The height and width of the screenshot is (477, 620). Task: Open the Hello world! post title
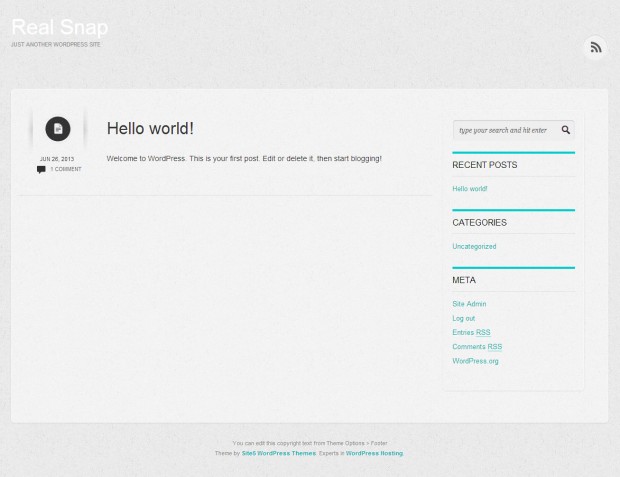point(150,128)
